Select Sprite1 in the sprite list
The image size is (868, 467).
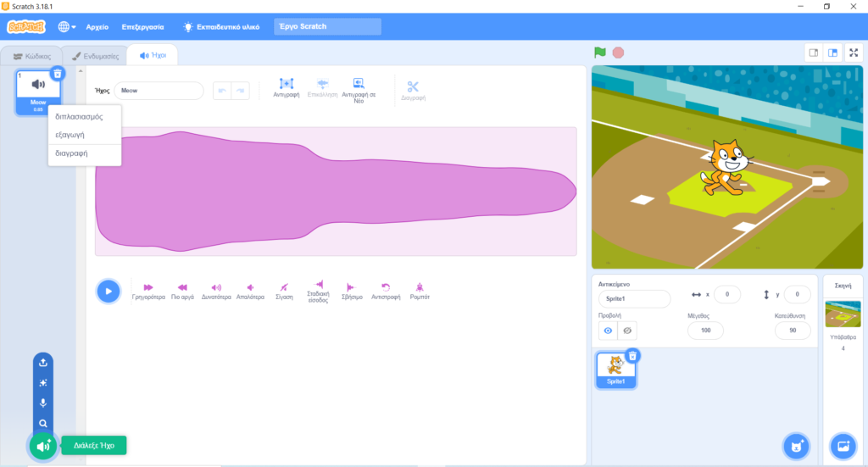coord(615,370)
